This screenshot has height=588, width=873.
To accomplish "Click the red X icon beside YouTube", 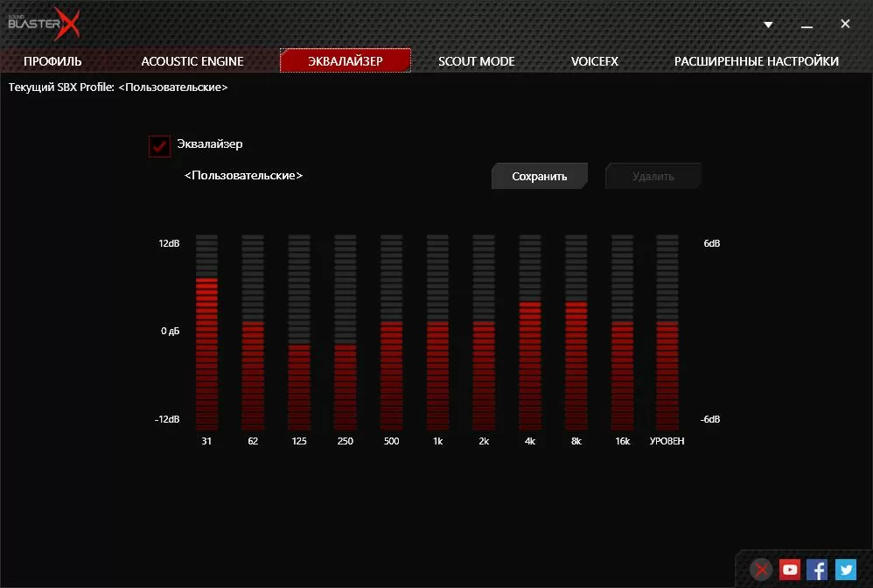I will click(762, 570).
